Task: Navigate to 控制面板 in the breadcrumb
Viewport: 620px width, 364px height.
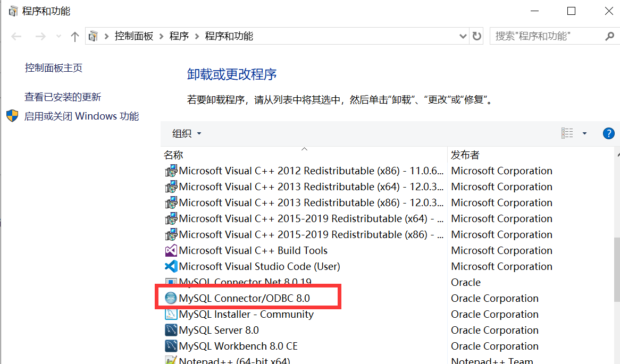Action: click(134, 36)
